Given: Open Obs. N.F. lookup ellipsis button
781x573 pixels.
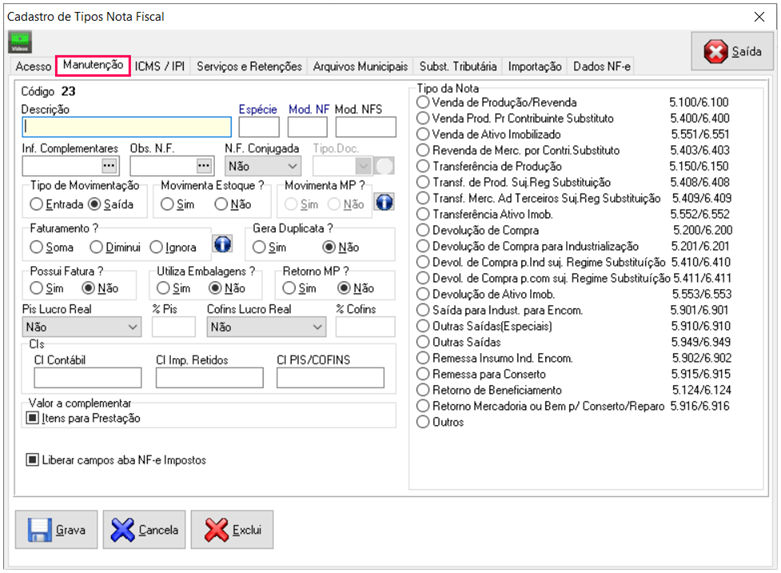Looking at the screenshot, I should pos(204,165).
